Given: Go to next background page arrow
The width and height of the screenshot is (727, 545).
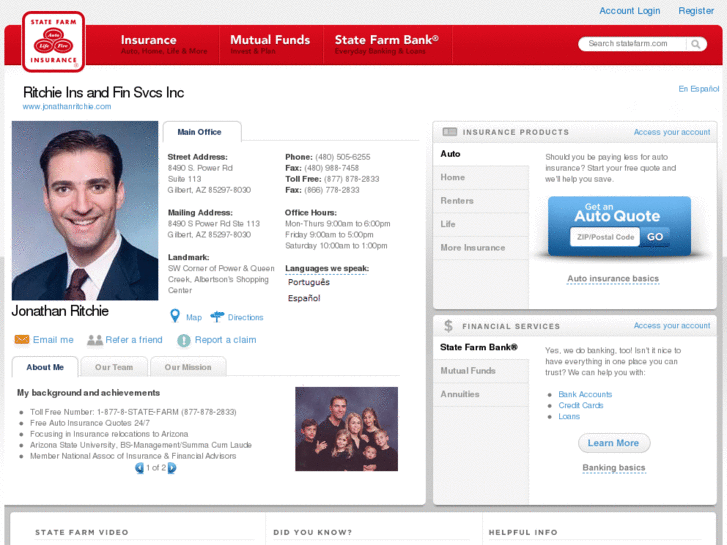Looking at the screenshot, I should 172,468.
